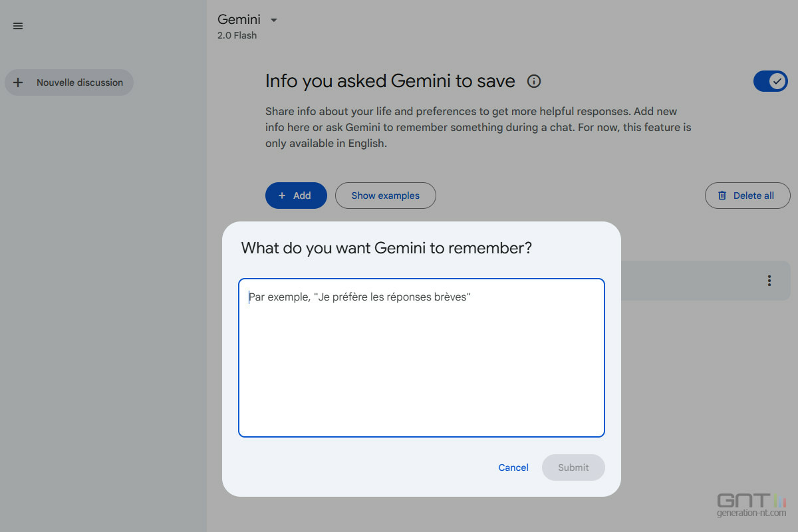
Task: Click the plus icon on Add button
Action: (x=282, y=196)
